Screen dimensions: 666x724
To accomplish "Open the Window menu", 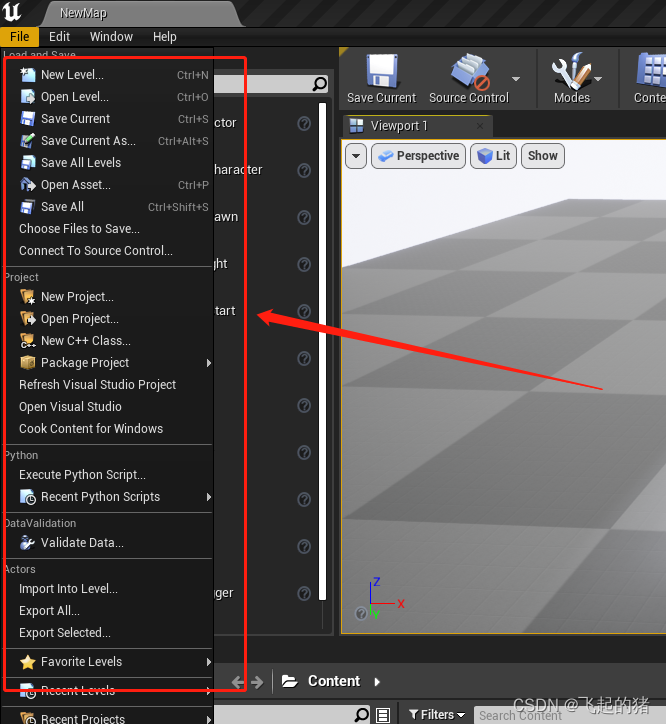I will pyautogui.click(x=111, y=36).
